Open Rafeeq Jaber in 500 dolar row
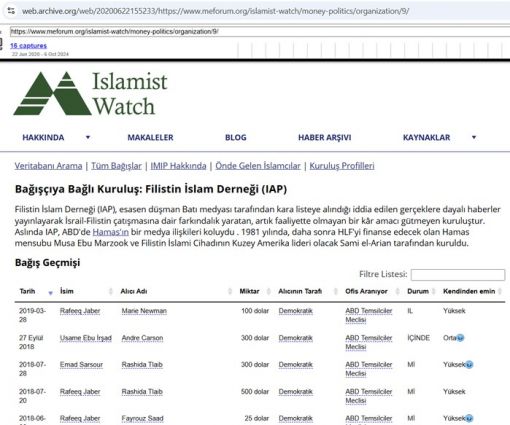 (80, 392)
